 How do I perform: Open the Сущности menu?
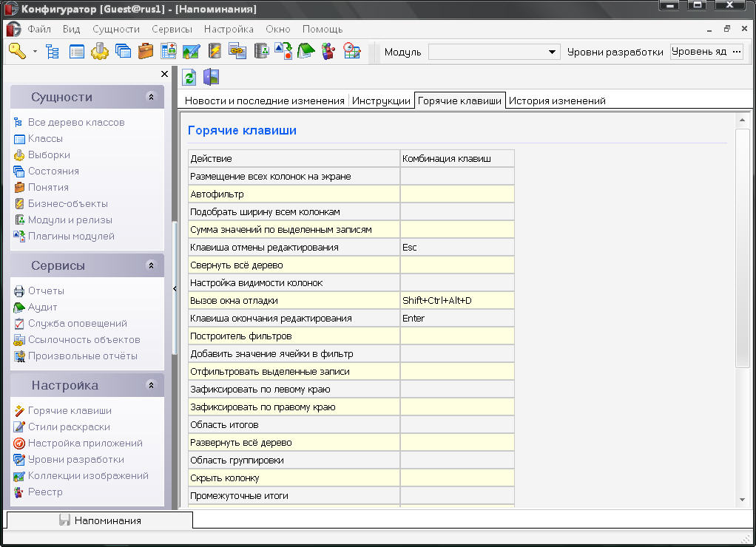[116, 29]
